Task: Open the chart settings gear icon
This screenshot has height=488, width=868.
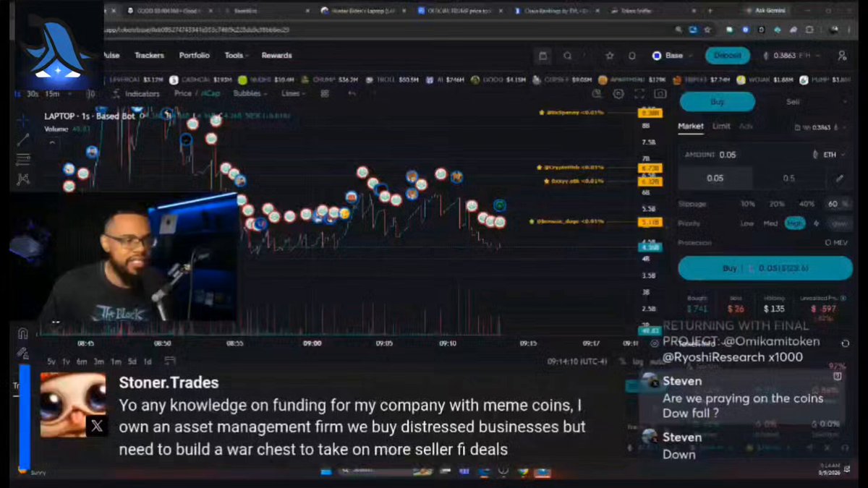Action: pos(618,94)
